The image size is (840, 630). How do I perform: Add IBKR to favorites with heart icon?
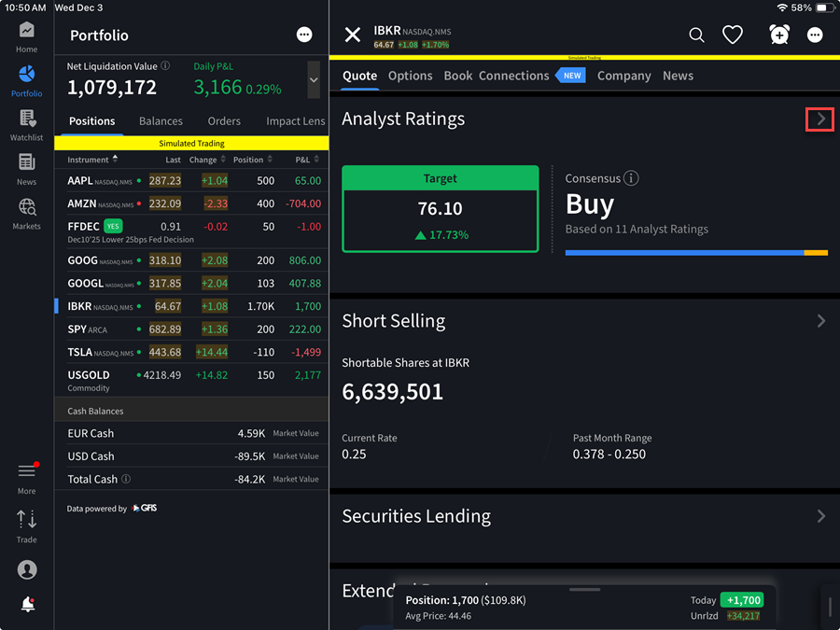(x=733, y=35)
